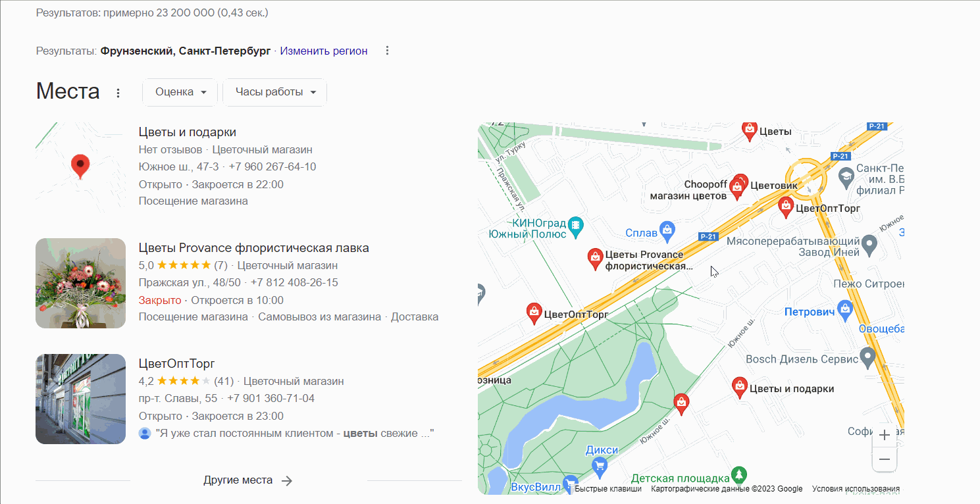Click the Дикси store cart marker

(x=599, y=466)
